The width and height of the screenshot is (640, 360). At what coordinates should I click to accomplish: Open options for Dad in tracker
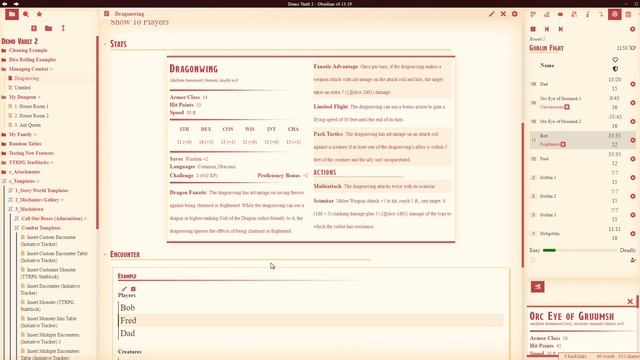coord(633,84)
